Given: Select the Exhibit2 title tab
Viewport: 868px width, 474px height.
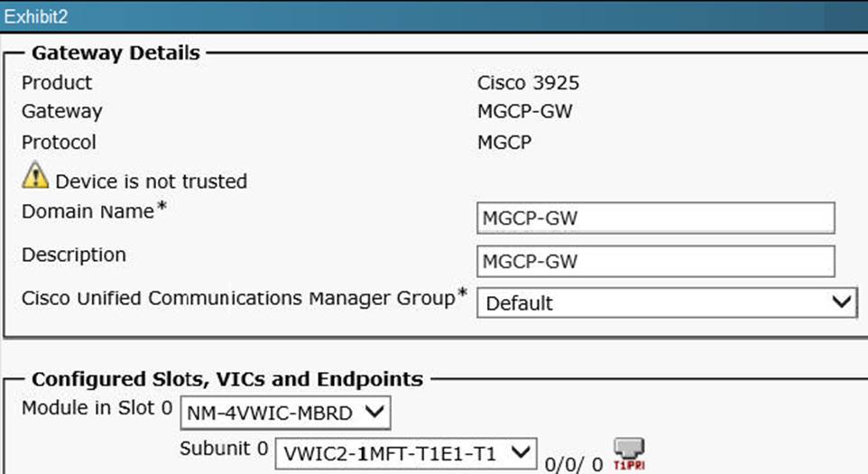Looking at the screenshot, I should (x=37, y=16).
